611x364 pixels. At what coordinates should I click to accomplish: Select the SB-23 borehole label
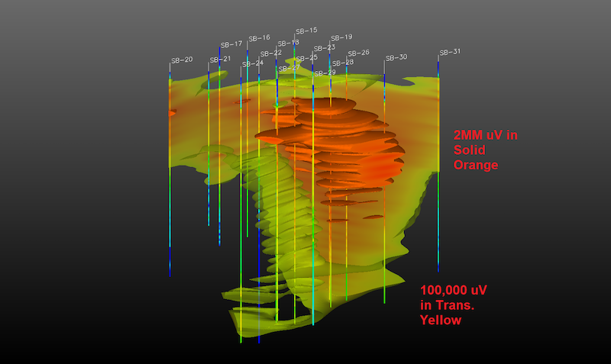pyautogui.click(x=324, y=48)
